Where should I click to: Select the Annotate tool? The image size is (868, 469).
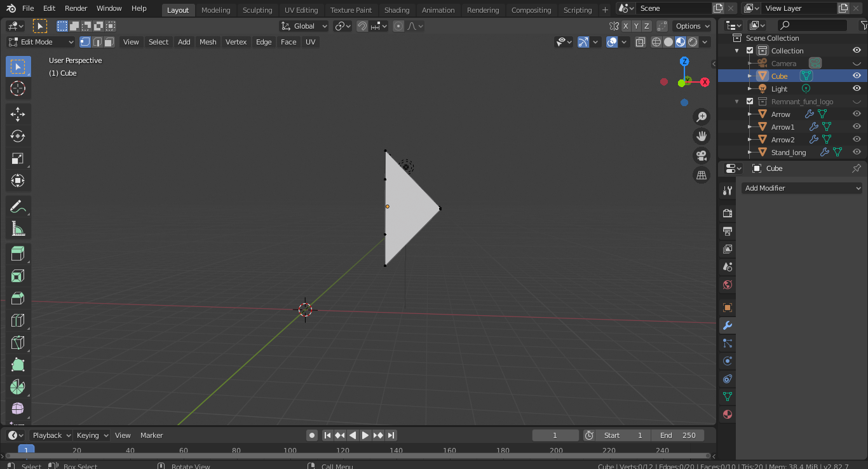click(18, 207)
